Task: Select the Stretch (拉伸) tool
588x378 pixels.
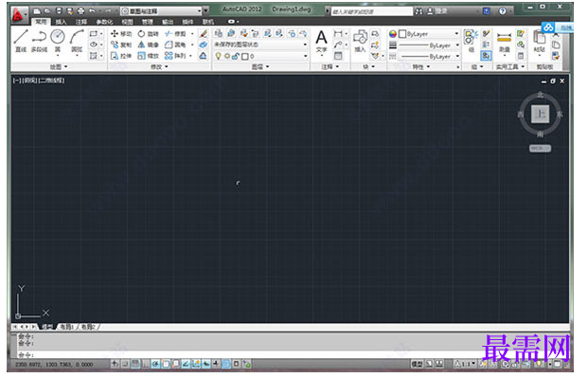Action: tap(121, 56)
